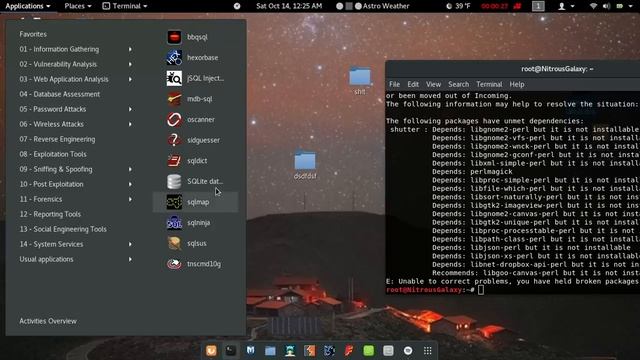Click the screen recording indicator icon
The height and width of the screenshot is (360, 640).
click(518, 6)
